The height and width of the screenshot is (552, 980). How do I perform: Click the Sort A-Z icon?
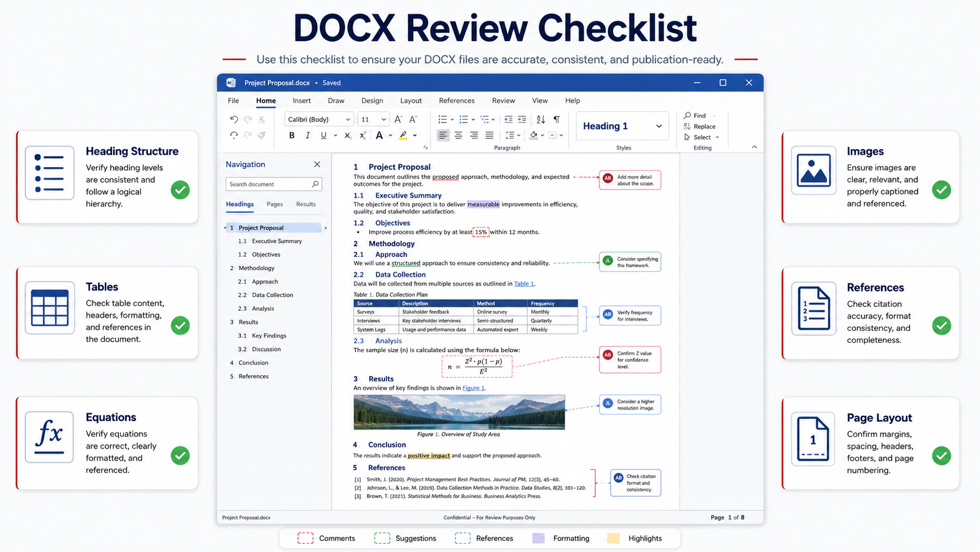540,119
